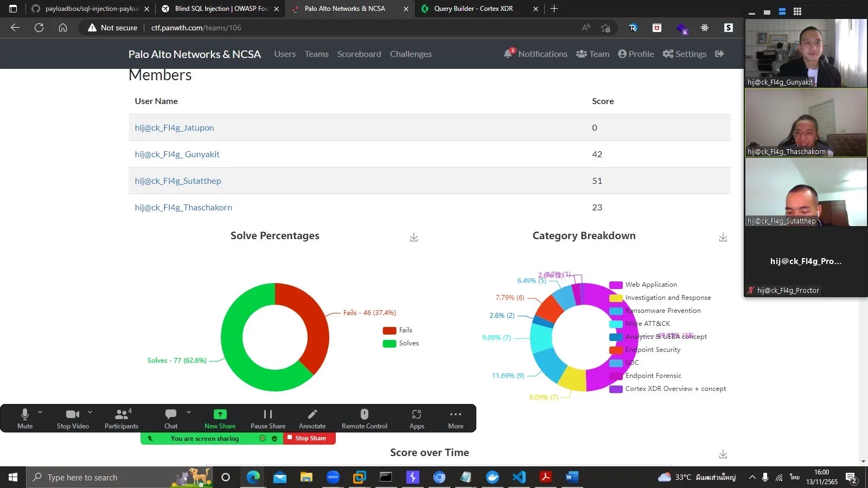
Task: Open Zoom Apps
Action: (x=417, y=419)
